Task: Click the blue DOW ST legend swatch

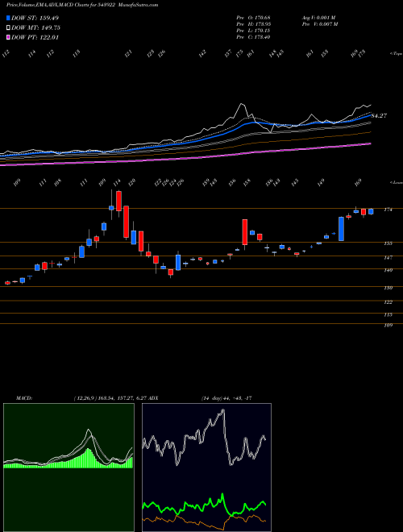Action: [x=9, y=18]
